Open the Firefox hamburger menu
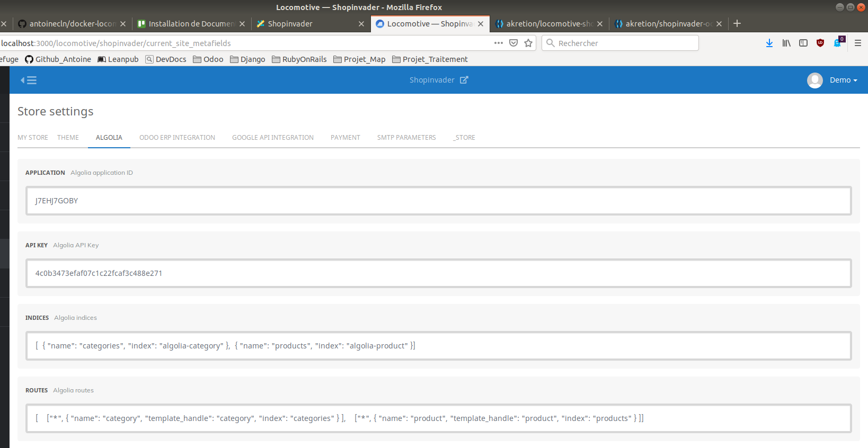 858,43
